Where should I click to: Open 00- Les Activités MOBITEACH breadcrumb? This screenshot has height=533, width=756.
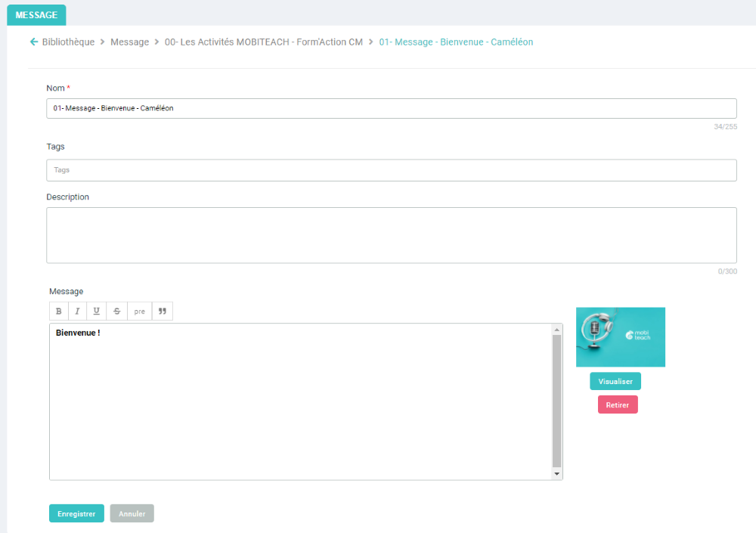[x=264, y=42]
